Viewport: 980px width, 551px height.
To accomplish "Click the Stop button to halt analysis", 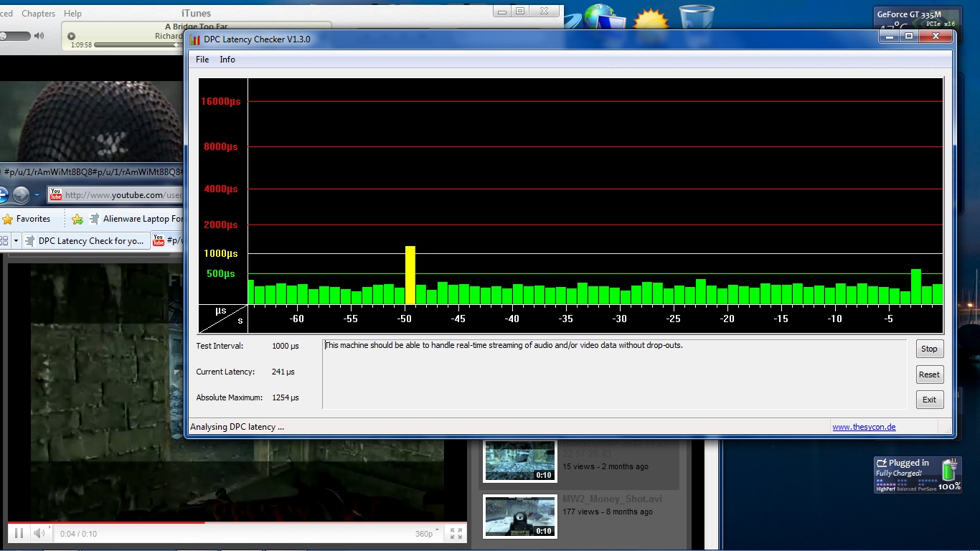I will [x=929, y=349].
